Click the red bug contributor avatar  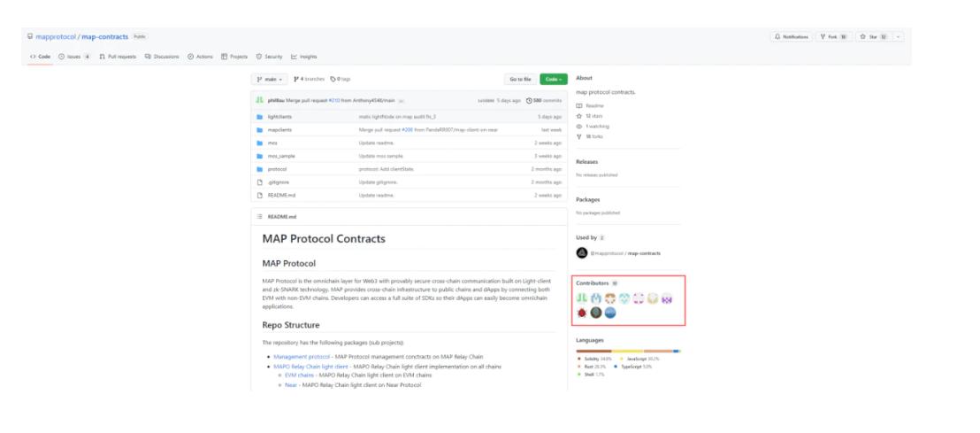[x=582, y=314]
